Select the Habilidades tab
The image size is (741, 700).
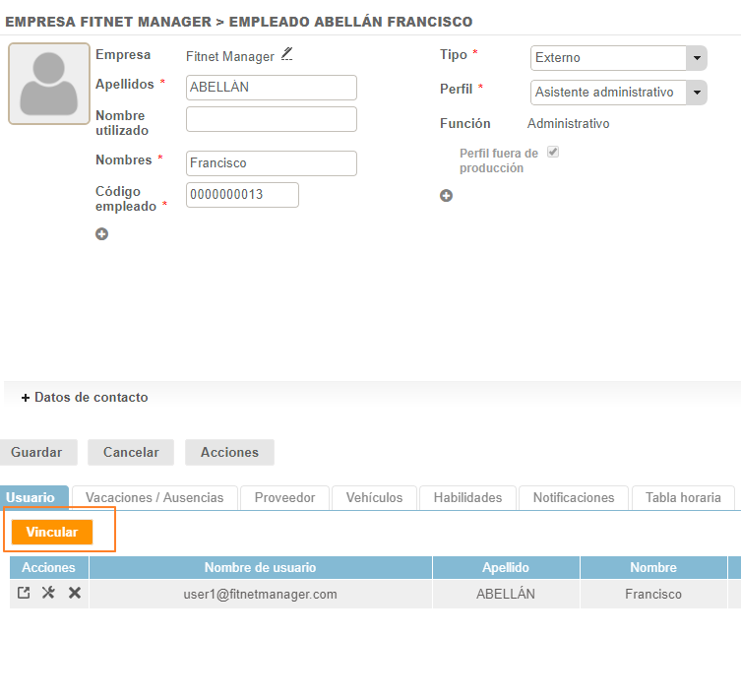[467, 498]
